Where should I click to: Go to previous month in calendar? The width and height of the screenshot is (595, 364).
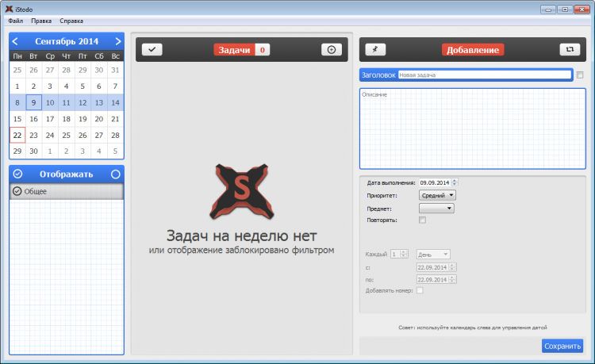(15, 41)
